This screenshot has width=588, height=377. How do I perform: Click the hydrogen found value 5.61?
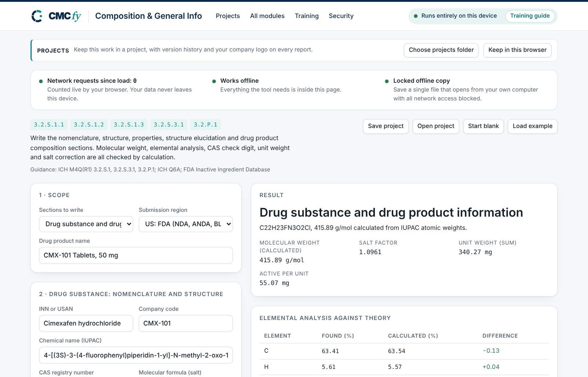[x=329, y=367]
